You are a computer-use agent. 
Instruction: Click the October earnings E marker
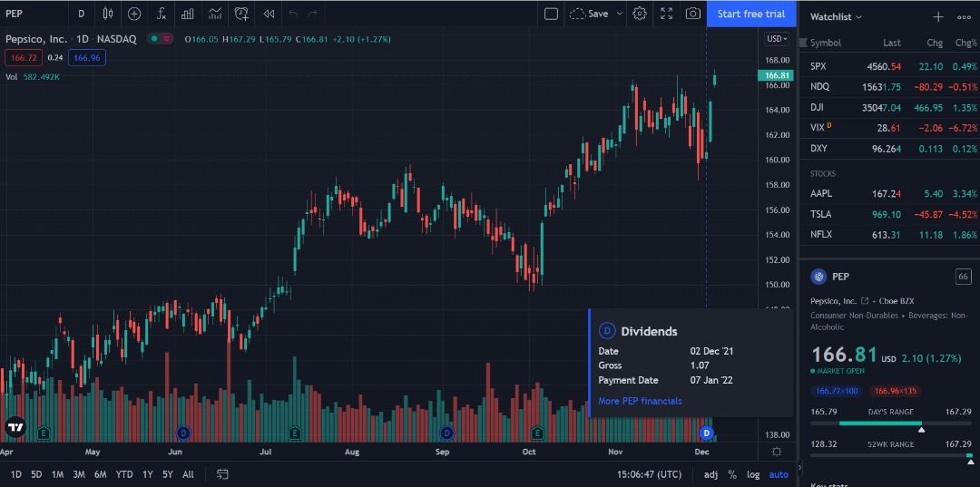pyautogui.click(x=537, y=432)
